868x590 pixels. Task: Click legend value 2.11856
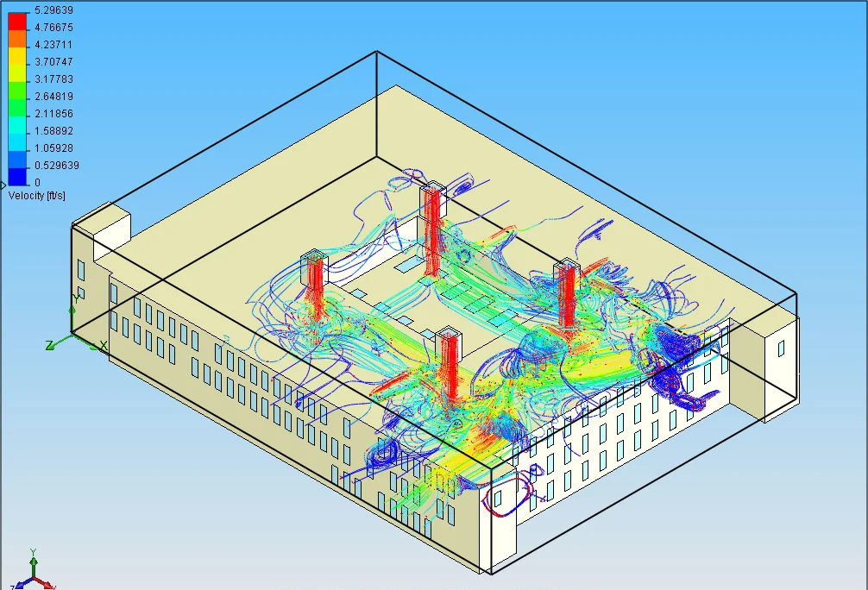[x=53, y=114]
